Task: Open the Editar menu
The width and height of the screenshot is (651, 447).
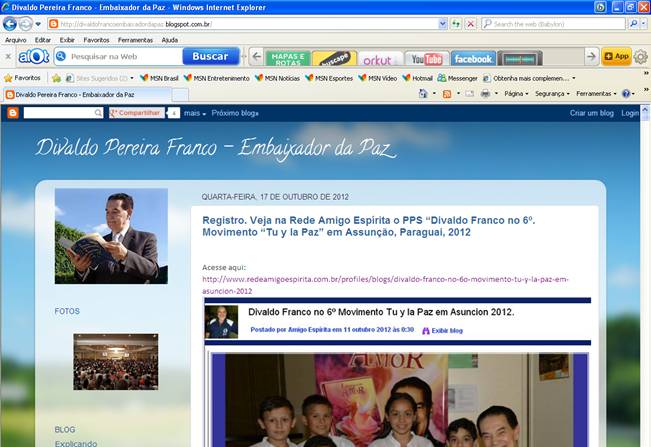Action: point(43,40)
